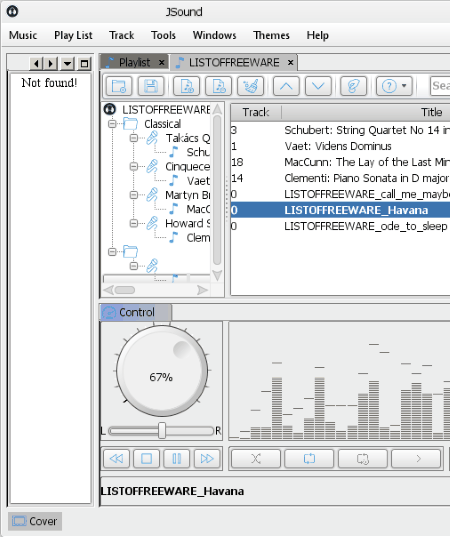Select LISTOFFREEWARE_call_me_maybe row
Screen dimensions: 450x537
point(340,194)
